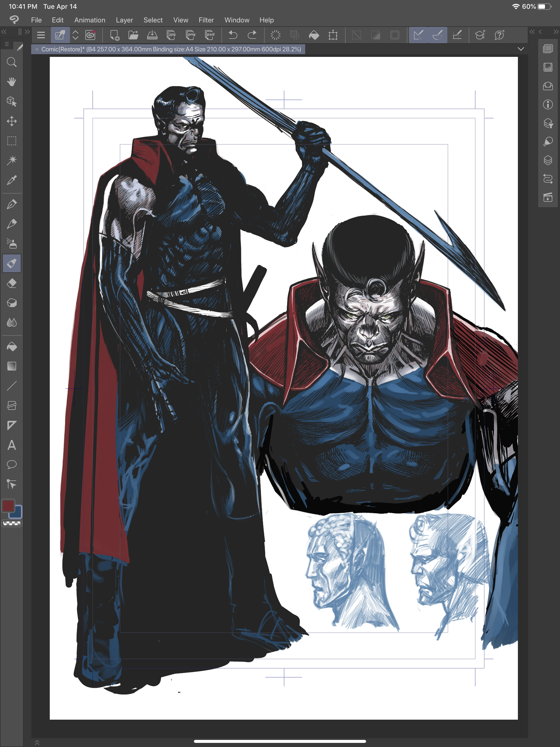Select the Eraser tool

pyautogui.click(x=11, y=283)
